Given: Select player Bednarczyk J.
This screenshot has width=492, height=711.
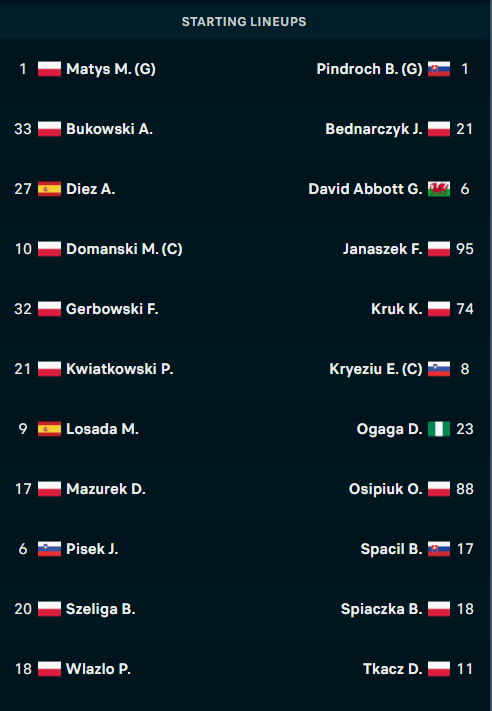Looking at the screenshot, I should (374, 129).
